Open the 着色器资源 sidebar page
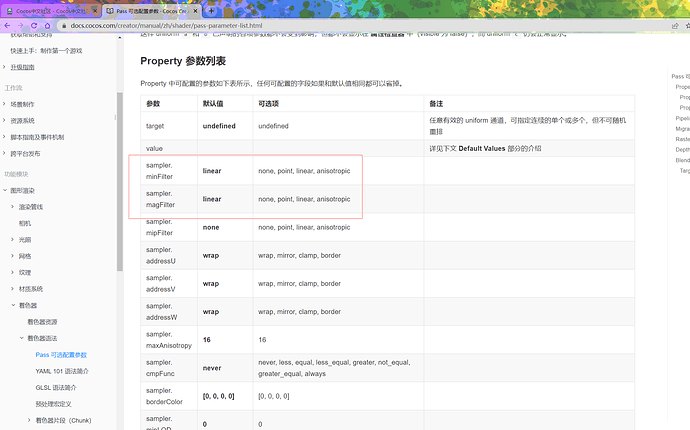This screenshot has width=690, height=430. tap(42, 322)
